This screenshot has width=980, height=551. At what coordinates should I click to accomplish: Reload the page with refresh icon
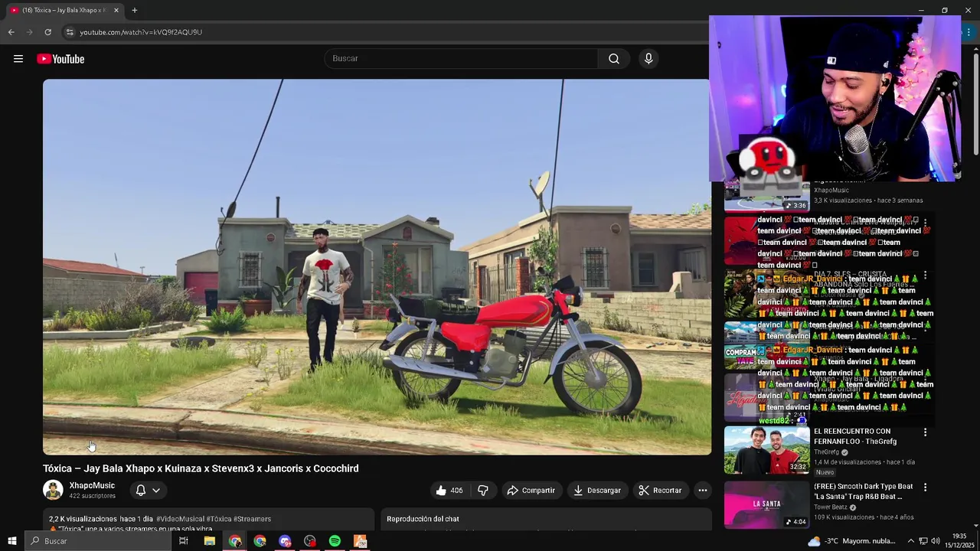click(47, 32)
